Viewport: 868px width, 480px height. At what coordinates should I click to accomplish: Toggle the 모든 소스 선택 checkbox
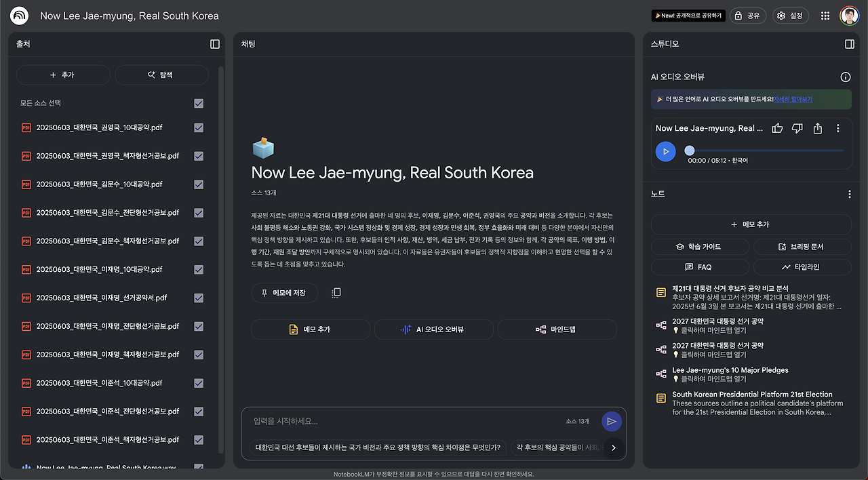coord(199,103)
